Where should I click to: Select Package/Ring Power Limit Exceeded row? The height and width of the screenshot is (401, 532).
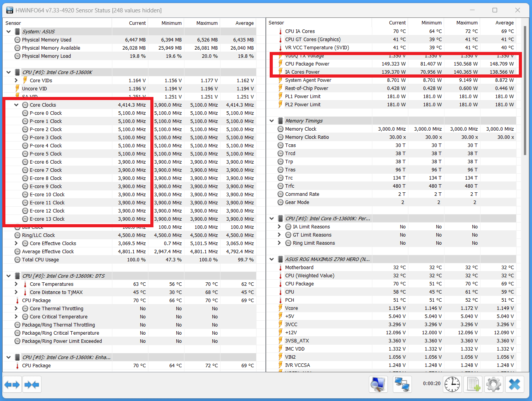[129, 341]
